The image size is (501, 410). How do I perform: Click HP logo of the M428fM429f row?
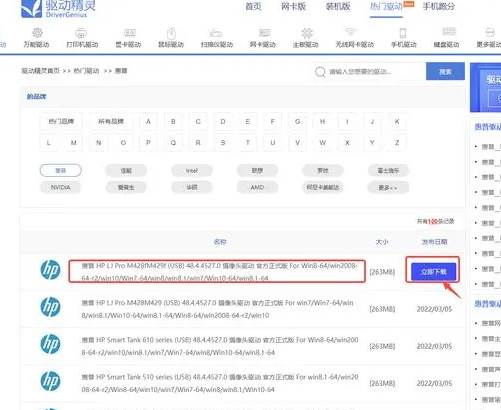(51, 270)
